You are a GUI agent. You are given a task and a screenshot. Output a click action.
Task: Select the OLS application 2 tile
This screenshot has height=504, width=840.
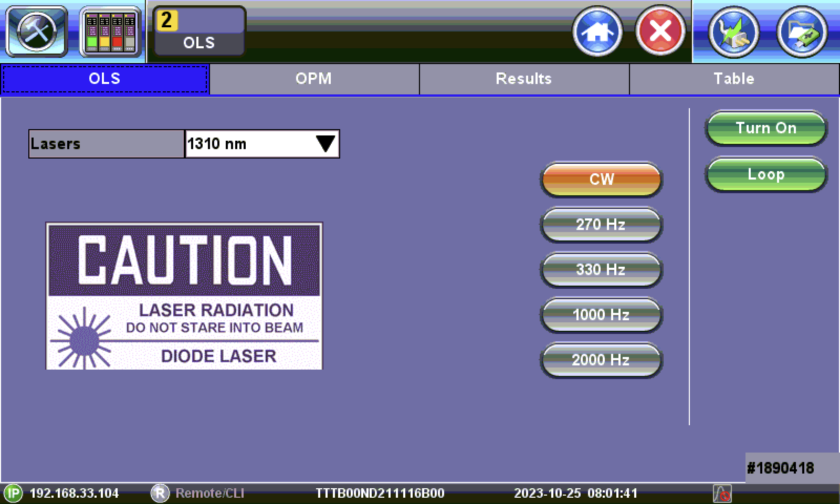click(199, 31)
